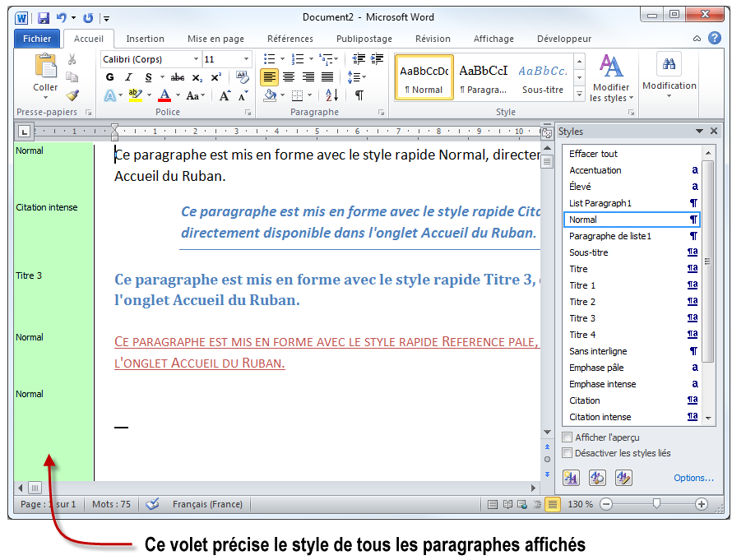Viewport: 732px width, 560px height.
Task: Open the font size dropdown
Action: pos(244,58)
